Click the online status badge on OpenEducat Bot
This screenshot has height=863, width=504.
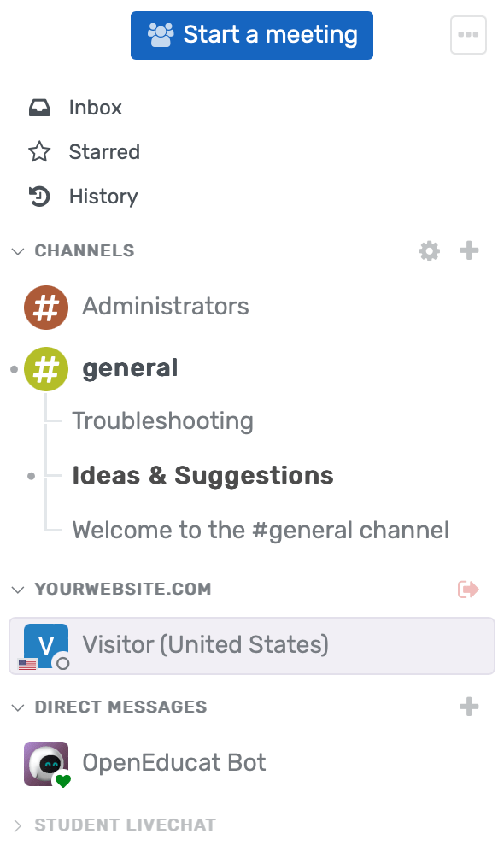(62, 778)
